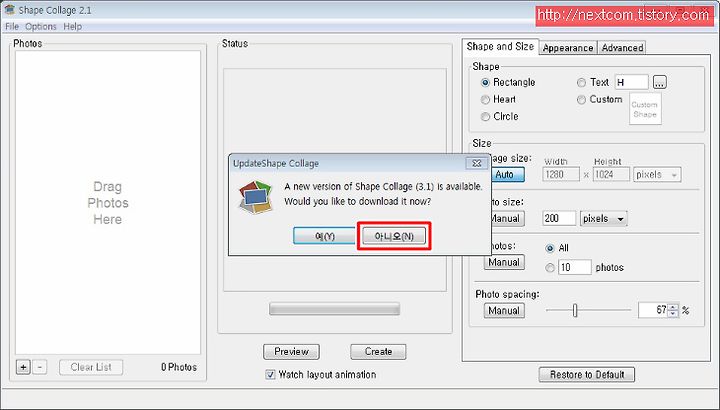This screenshot has height=410, width=720.
Task: Click the shape text input field
Action: tap(631, 83)
